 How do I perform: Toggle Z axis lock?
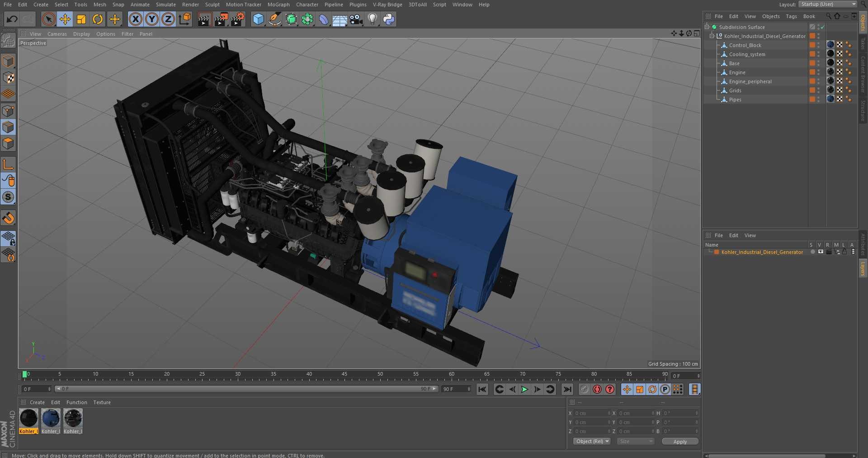(x=168, y=19)
